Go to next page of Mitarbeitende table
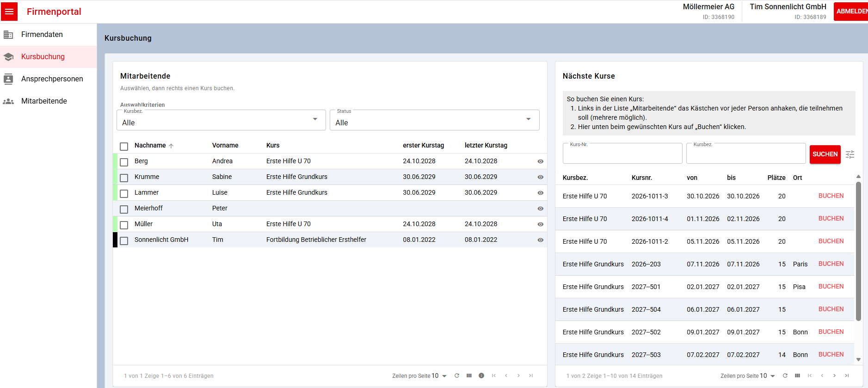Viewport: 868px width, 388px height. 518,376
